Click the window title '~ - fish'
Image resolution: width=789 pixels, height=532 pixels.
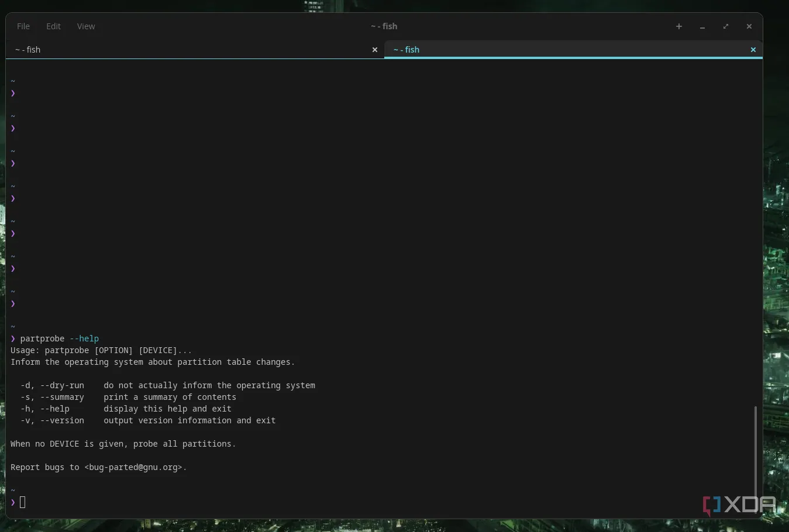[x=384, y=26]
